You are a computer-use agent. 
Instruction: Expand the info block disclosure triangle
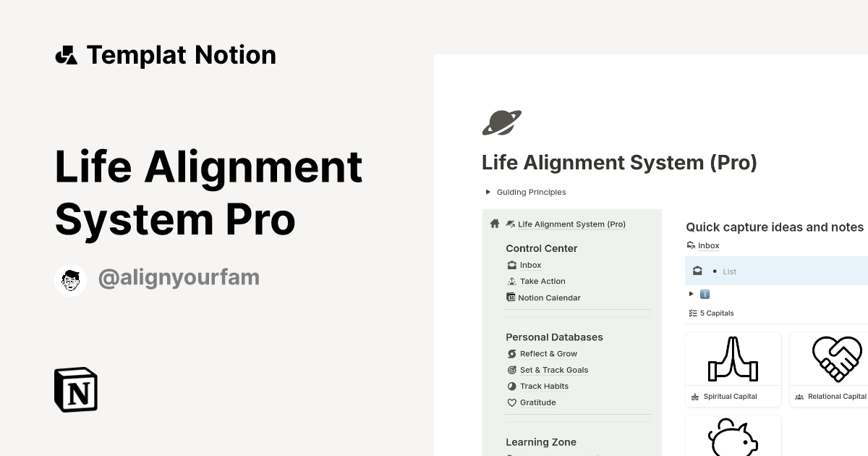(x=692, y=294)
